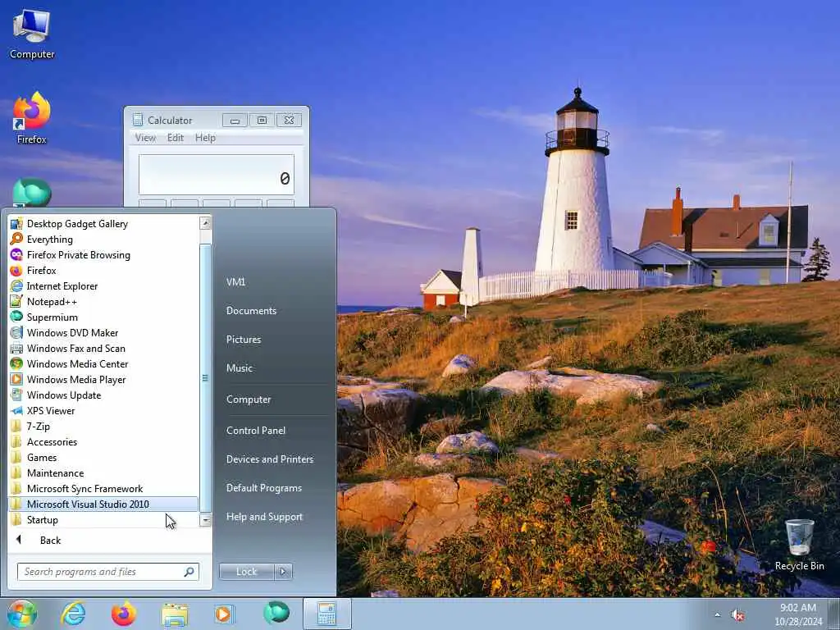Open Default Programs
840x630 pixels.
click(x=264, y=488)
